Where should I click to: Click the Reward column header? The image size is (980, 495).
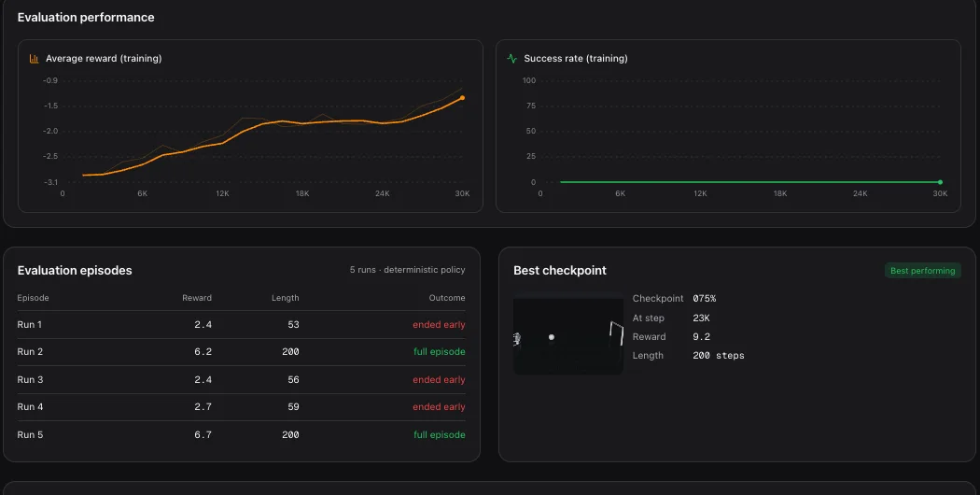[197, 298]
